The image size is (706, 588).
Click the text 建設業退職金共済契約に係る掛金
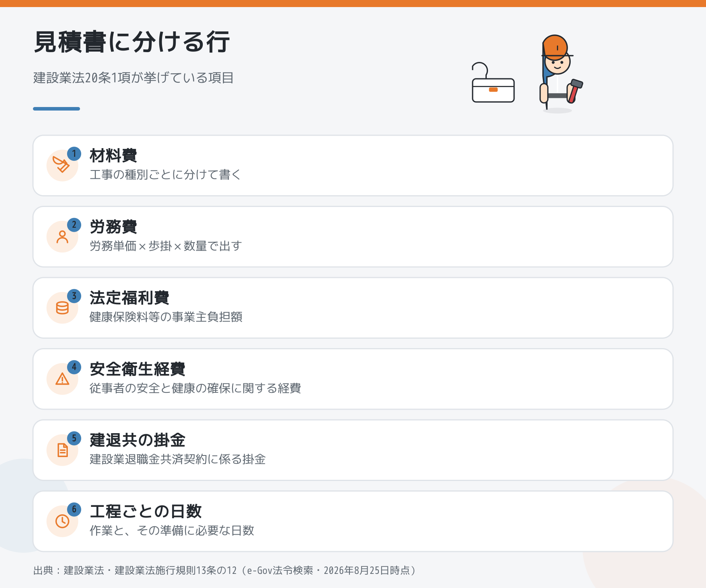178,459
